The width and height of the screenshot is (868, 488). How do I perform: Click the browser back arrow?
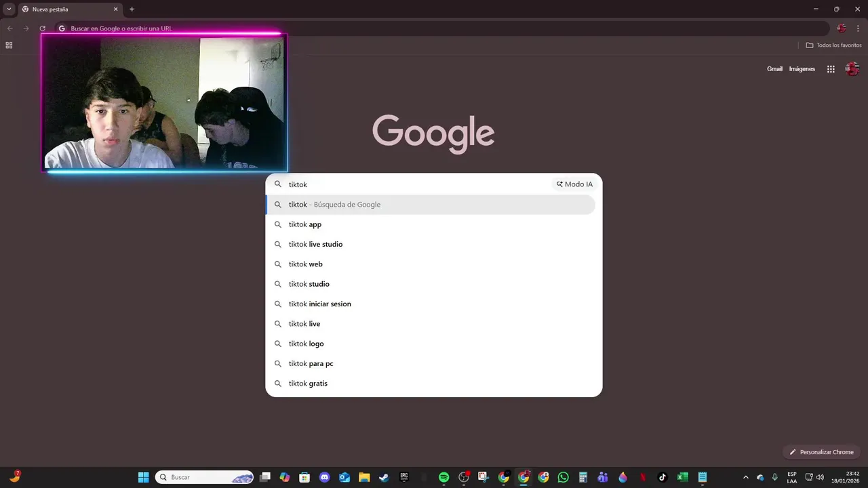(x=10, y=28)
